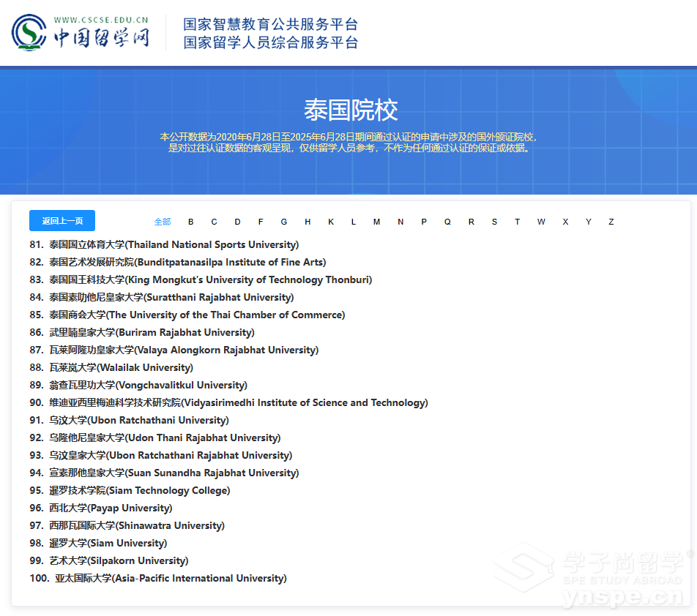
Task: Filter list by letter N
Action: pos(400,222)
